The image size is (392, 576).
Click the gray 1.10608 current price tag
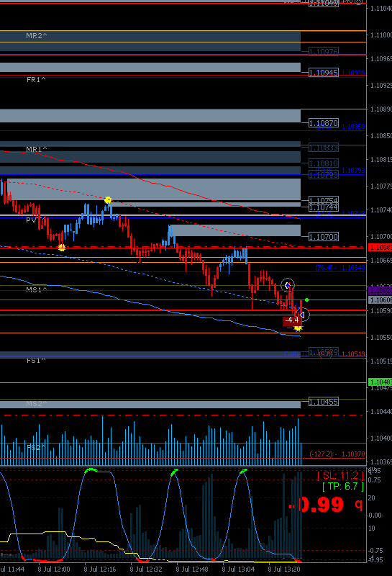pos(380,300)
